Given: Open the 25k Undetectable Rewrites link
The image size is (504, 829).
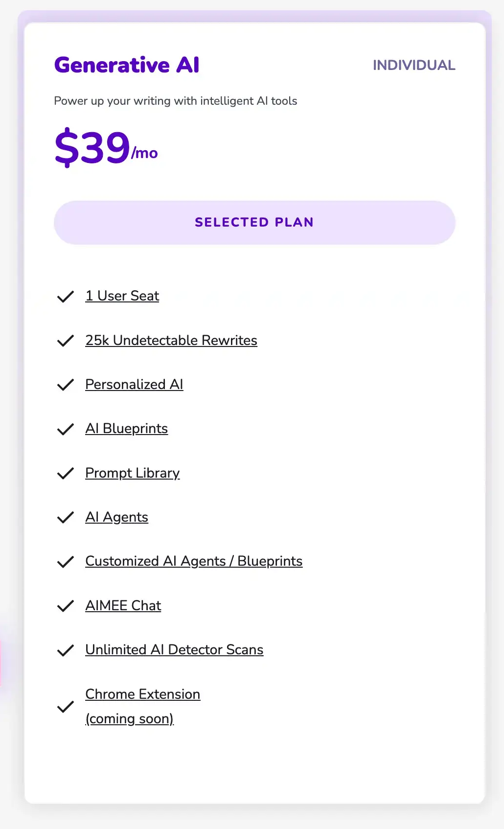Looking at the screenshot, I should point(171,341).
